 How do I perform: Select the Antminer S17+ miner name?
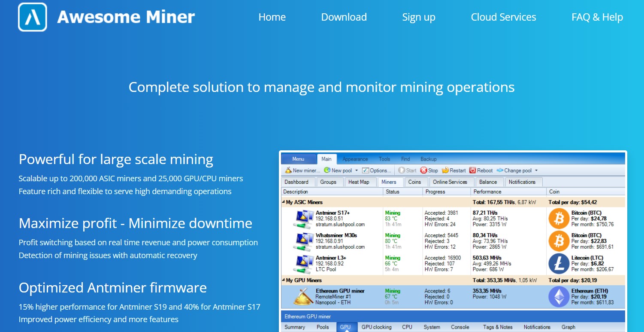333,213
